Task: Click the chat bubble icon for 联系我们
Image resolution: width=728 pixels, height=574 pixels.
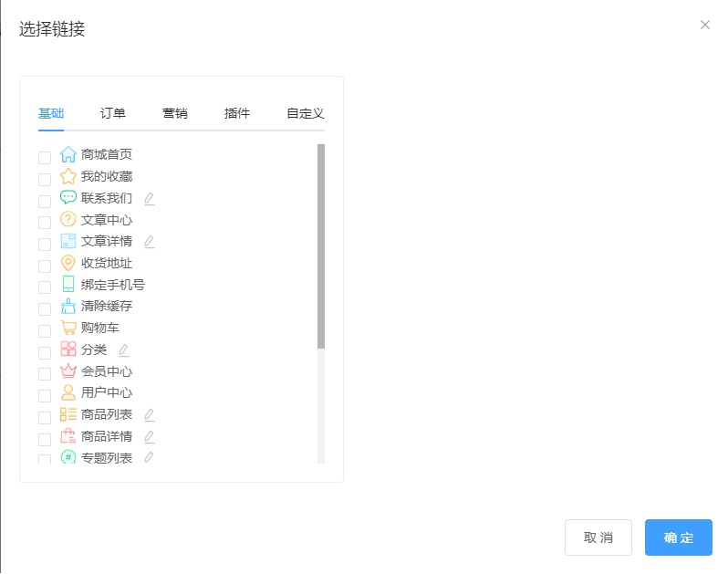Action: point(68,197)
